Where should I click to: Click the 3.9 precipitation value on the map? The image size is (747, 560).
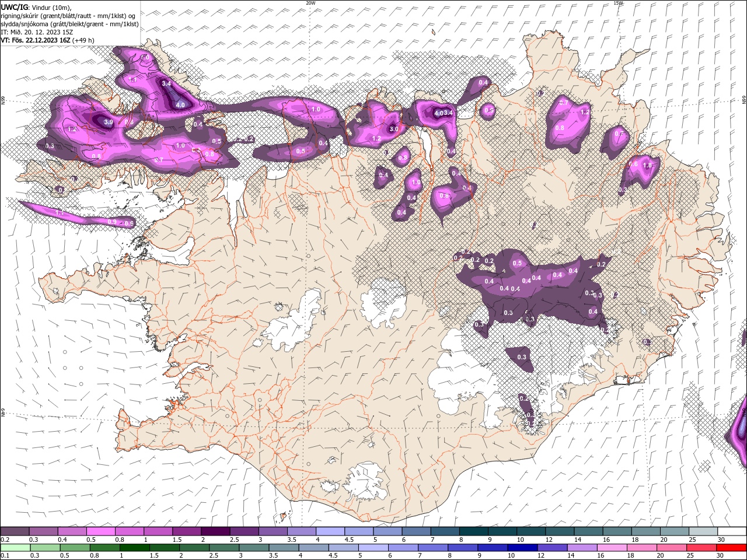(x=109, y=122)
